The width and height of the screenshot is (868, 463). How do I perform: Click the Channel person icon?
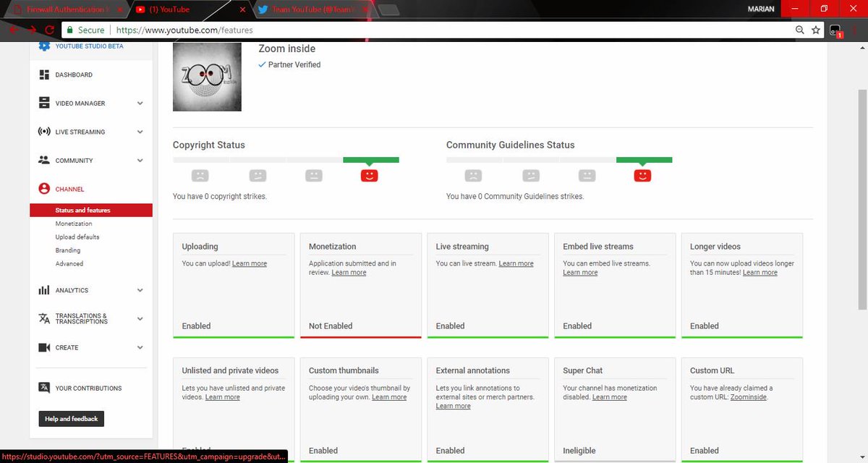44,189
